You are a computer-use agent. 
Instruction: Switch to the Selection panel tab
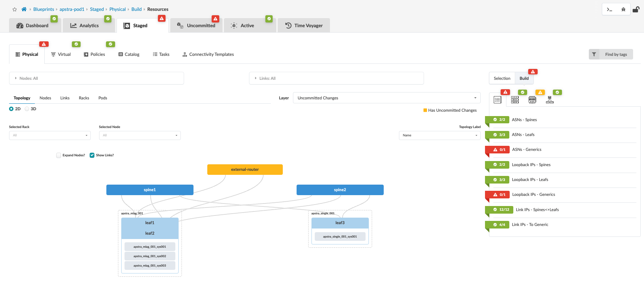502,78
